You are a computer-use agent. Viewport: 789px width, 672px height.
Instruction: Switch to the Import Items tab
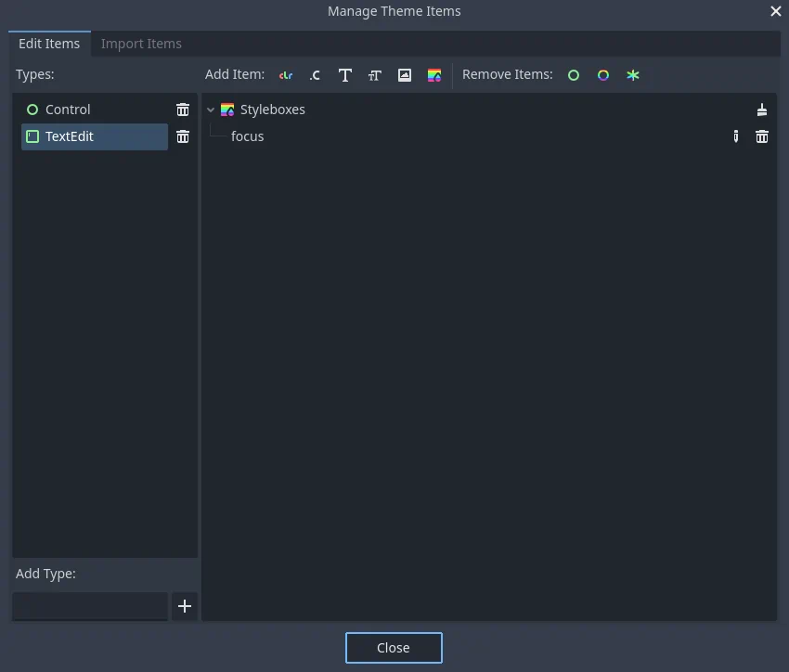click(x=141, y=44)
